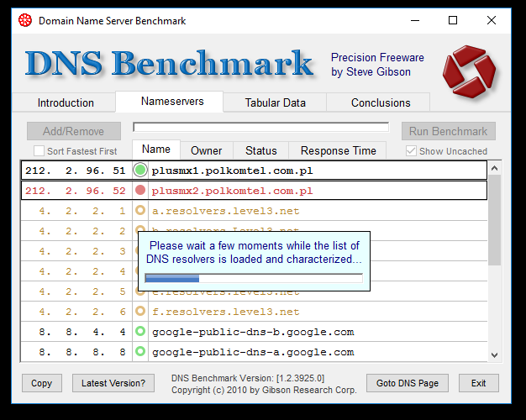The width and height of the screenshot is (526, 420).
Task: Click the orange status ring for f.resolvers.level3.net
Action: (140, 312)
